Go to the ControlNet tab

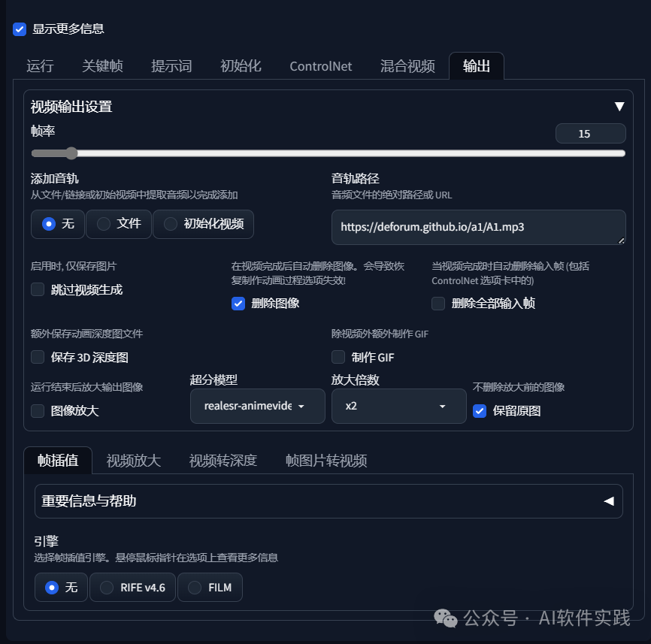pos(320,66)
